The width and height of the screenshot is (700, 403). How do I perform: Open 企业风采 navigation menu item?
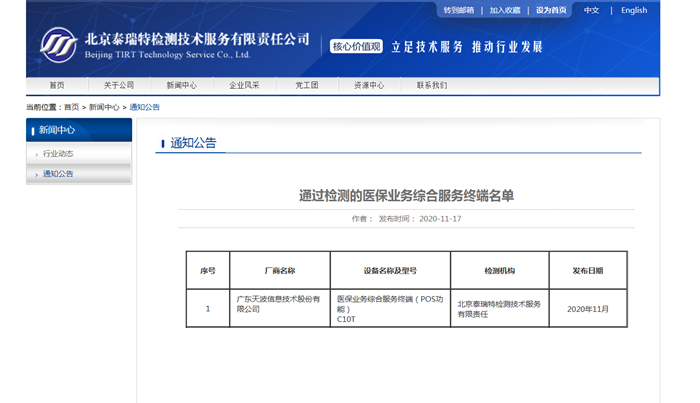coord(244,85)
